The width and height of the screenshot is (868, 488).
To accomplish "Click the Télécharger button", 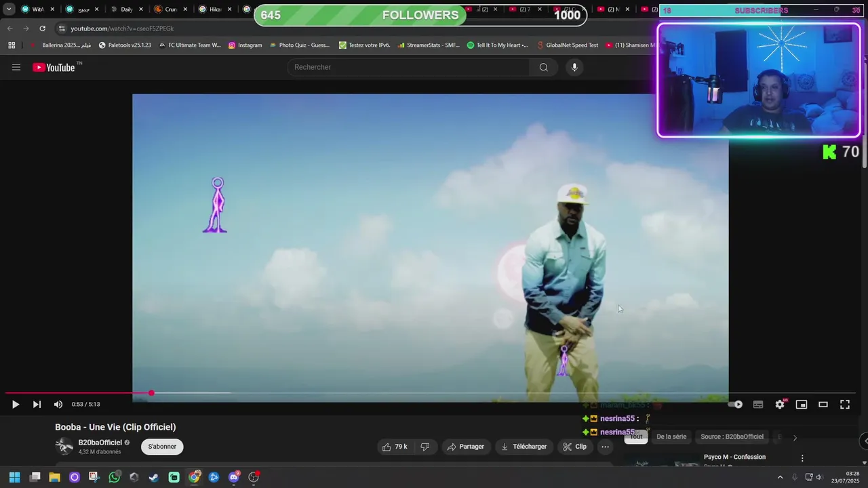I will [524, 447].
